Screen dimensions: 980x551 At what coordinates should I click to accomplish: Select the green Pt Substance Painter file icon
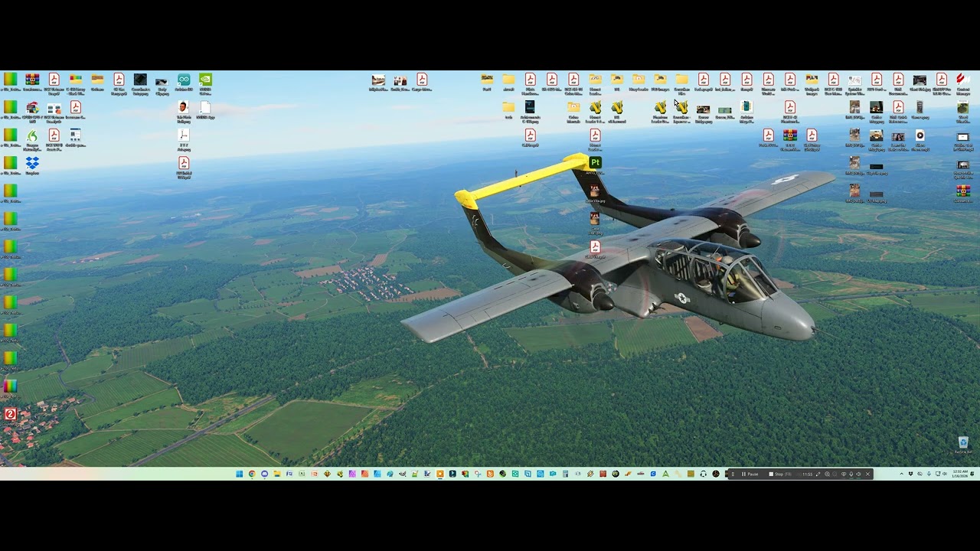[x=595, y=162]
